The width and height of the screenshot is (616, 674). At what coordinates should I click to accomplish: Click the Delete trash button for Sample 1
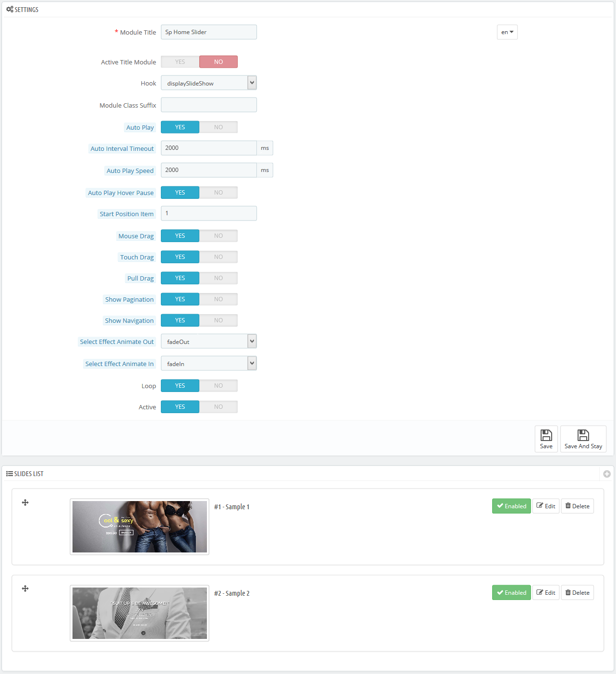click(578, 506)
